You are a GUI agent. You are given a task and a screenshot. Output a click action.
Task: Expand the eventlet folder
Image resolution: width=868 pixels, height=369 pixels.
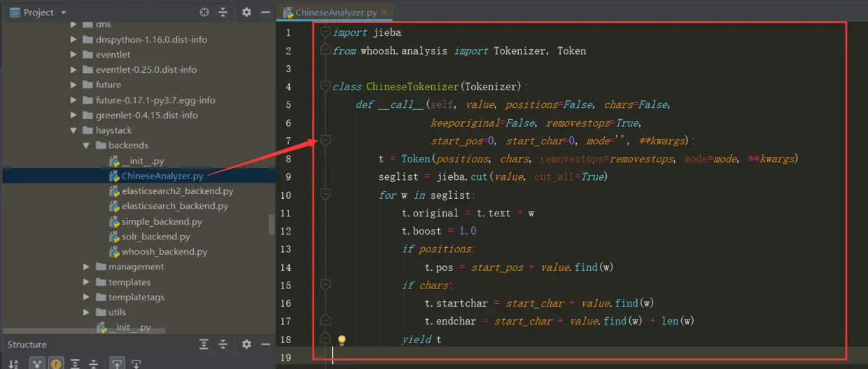click(74, 55)
